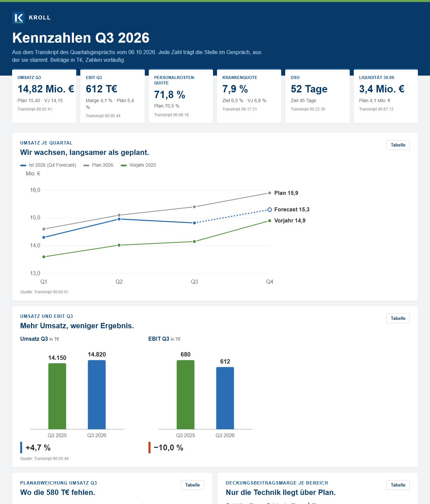
Task: Click DSO transcript reference 00:22:35
Action: [x=308, y=109]
